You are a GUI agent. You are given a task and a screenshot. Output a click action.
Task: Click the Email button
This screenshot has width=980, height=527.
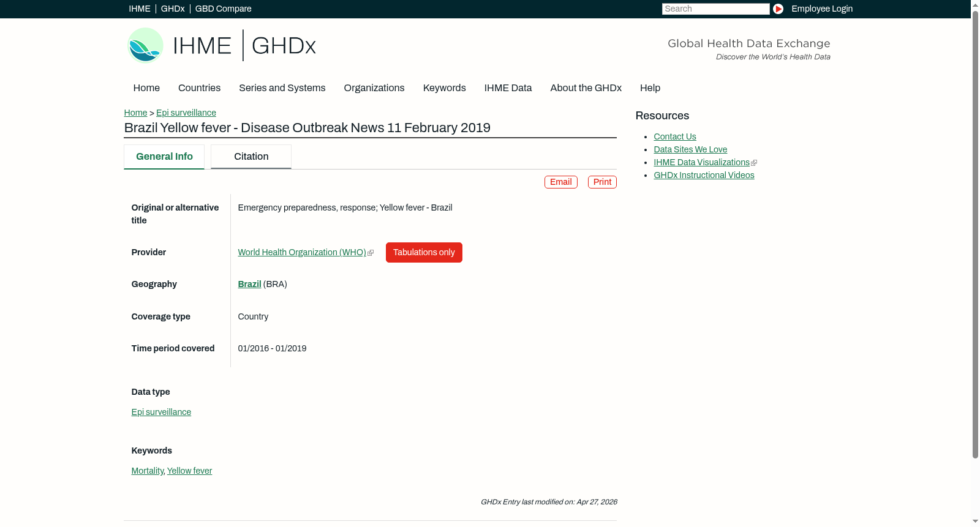click(x=561, y=182)
